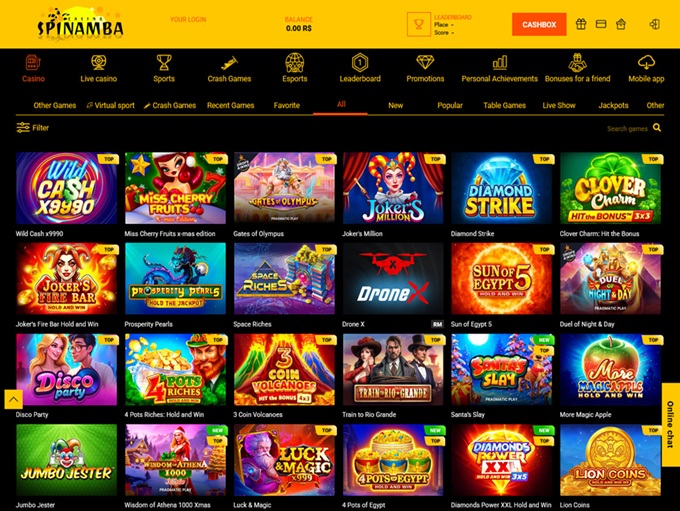680x511 pixels.
Task: Open the Live casino section icon
Action: point(99,62)
